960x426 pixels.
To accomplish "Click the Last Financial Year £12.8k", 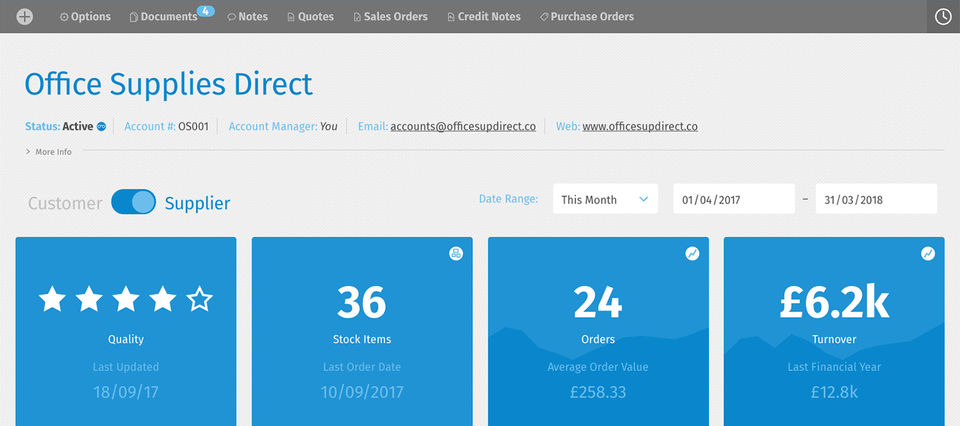I will [834, 392].
